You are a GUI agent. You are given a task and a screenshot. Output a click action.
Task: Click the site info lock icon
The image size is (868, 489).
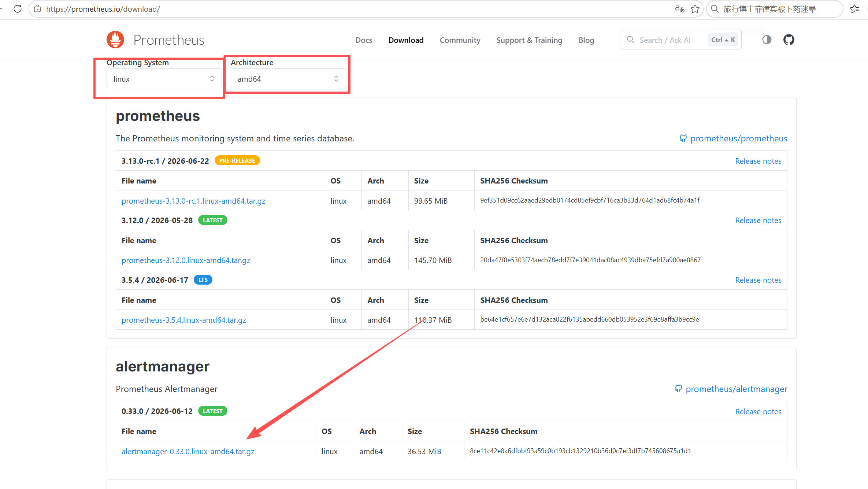pos(37,9)
